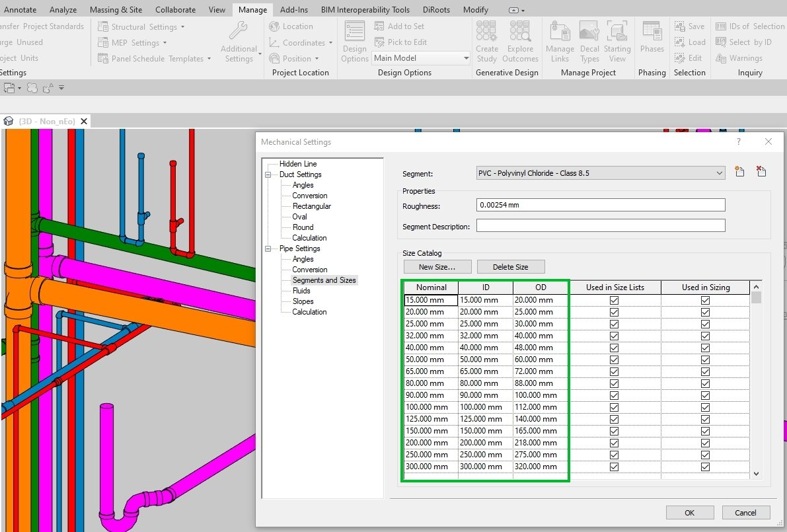Close the {3D - Non_nEo} view tab
Viewport: 787px width, 532px height.
tap(84, 121)
